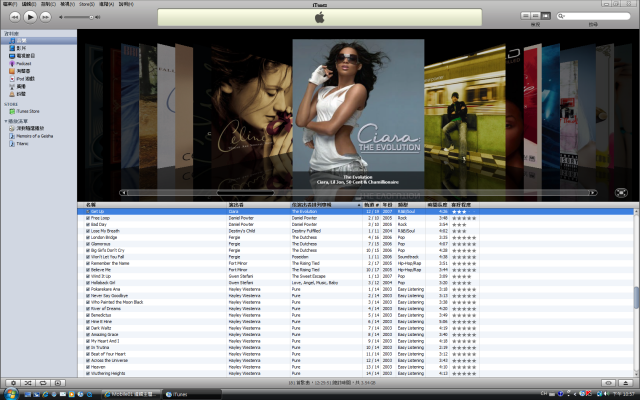Click the add playlist button at bottom

pyautogui.click(x=13, y=383)
